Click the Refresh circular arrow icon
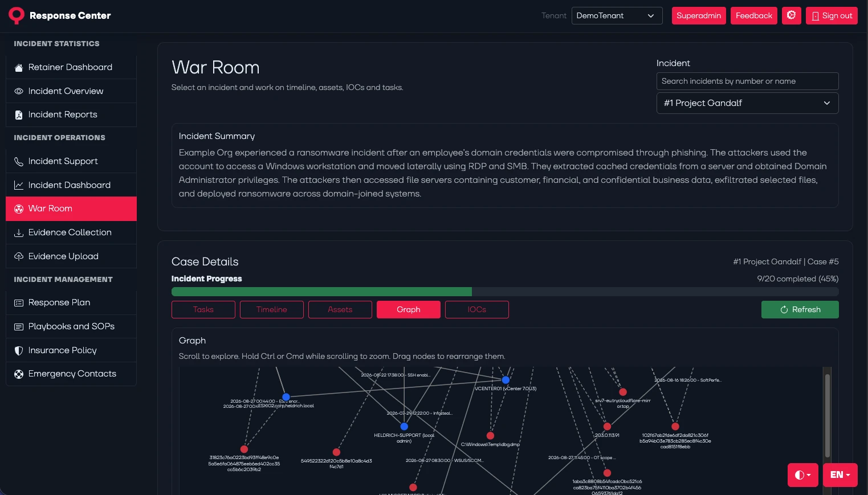The image size is (868, 495). coord(784,310)
